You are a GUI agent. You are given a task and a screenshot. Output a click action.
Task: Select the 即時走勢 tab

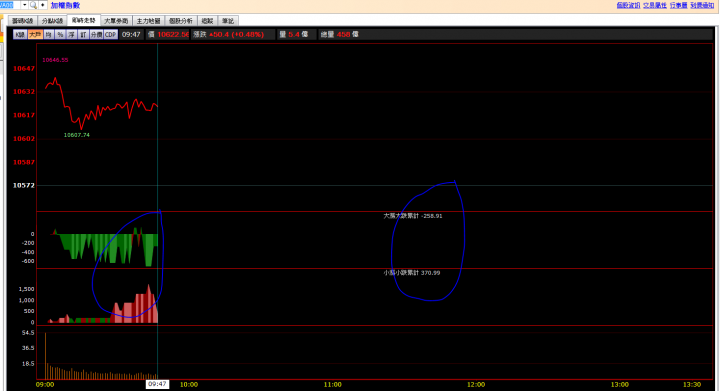84,20
